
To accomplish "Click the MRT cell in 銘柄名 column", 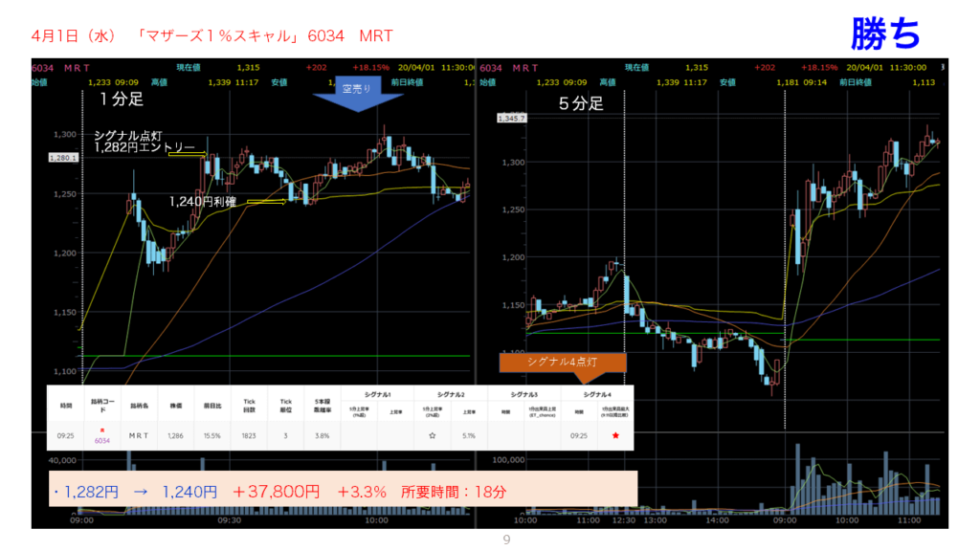I will click(139, 435).
